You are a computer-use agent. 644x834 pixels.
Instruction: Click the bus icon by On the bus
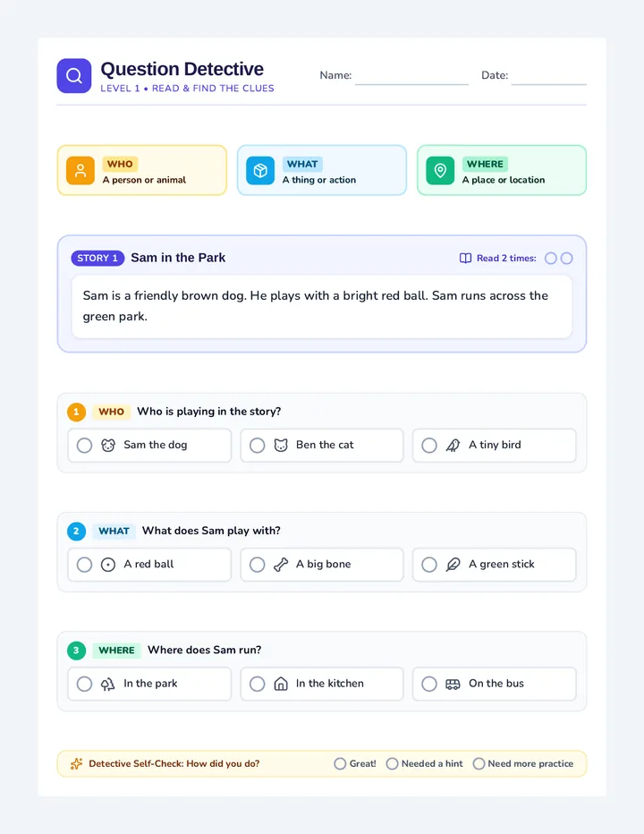tap(453, 684)
